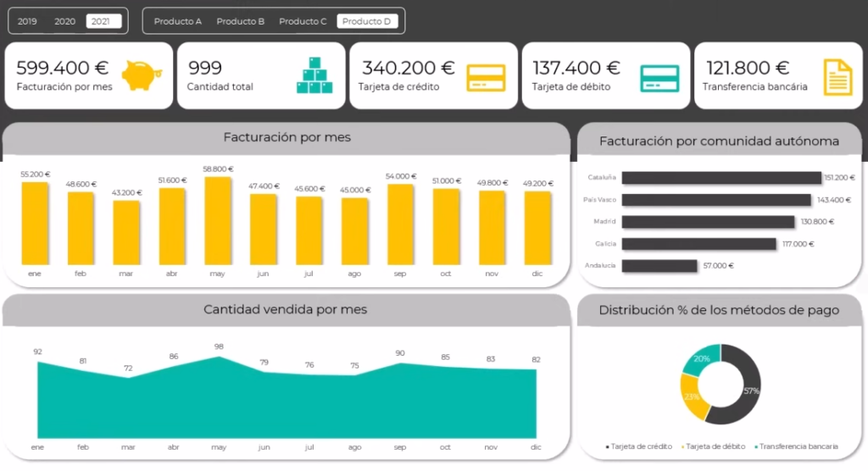The height and width of the screenshot is (471, 868).
Task: Click the 54.000 € label above sep
Action: point(401,176)
